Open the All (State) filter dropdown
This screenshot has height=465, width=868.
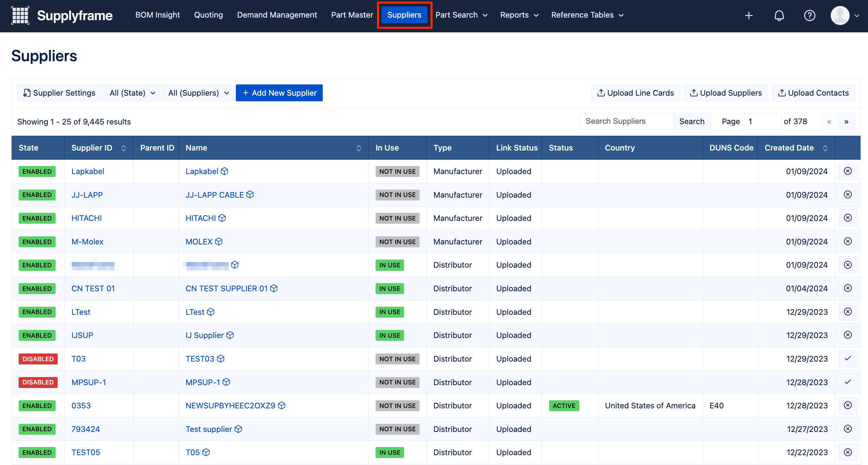pos(132,93)
